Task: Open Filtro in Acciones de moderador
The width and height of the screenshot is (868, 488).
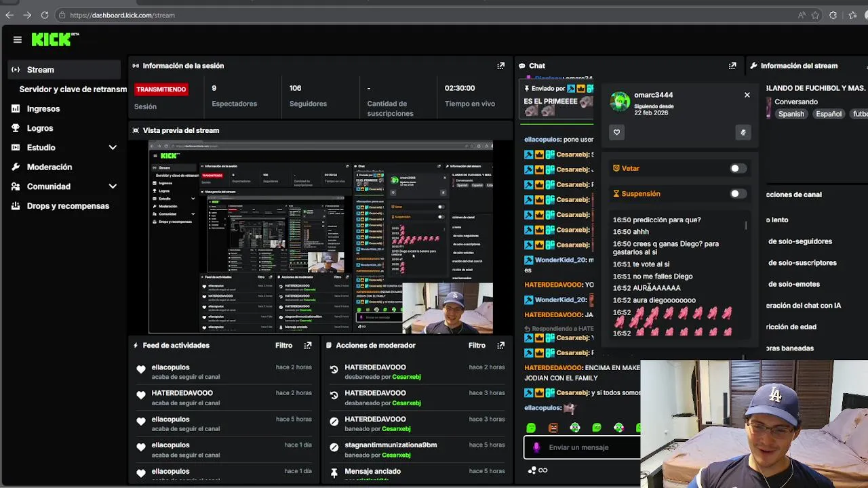Action: coord(477,345)
